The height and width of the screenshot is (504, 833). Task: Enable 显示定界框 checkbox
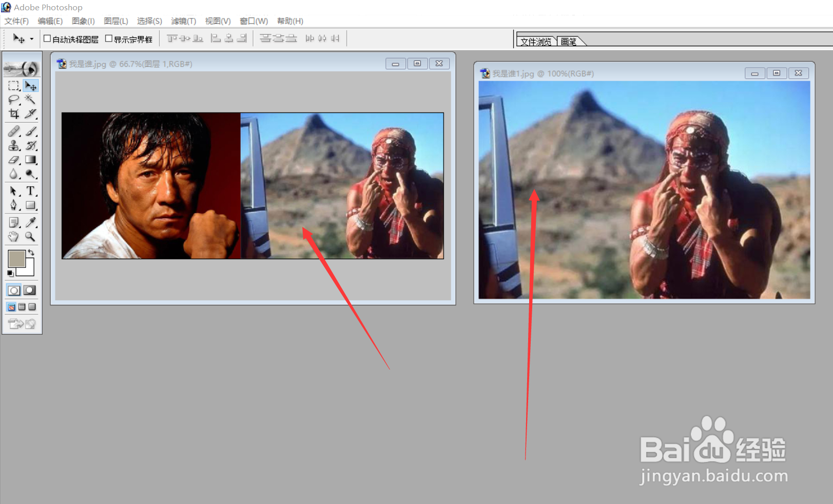click(x=109, y=38)
